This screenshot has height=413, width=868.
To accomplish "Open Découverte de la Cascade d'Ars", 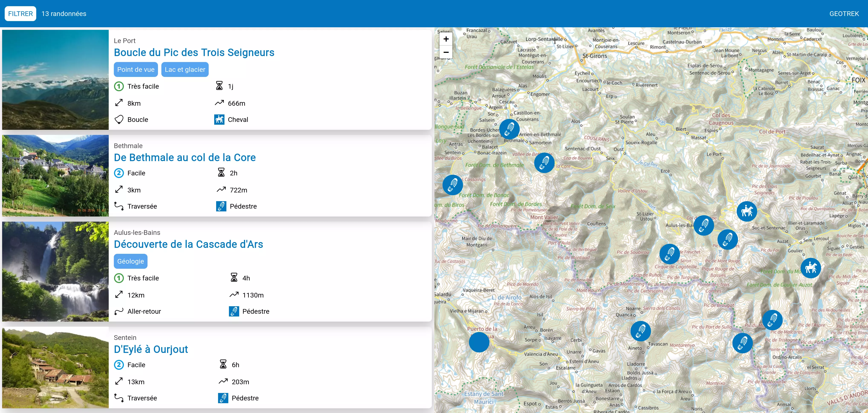I will coord(188,244).
